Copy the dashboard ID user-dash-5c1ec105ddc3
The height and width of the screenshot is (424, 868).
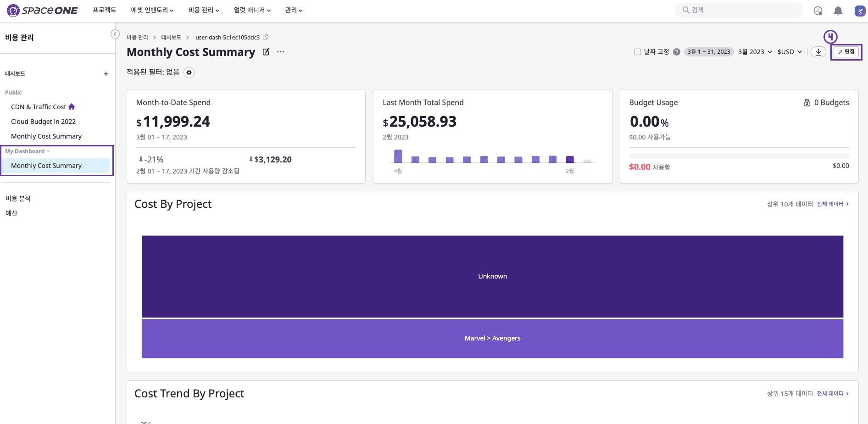[266, 37]
